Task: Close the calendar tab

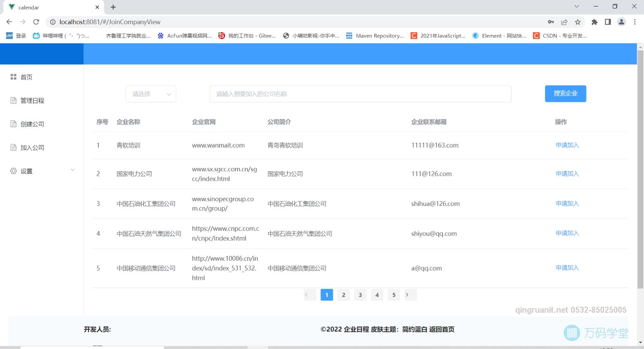Action: [97, 7]
